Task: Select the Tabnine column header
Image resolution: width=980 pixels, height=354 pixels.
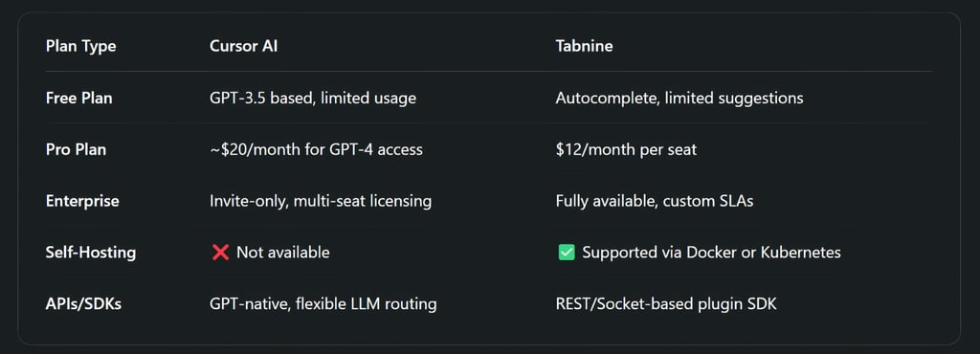Action: [x=584, y=47]
